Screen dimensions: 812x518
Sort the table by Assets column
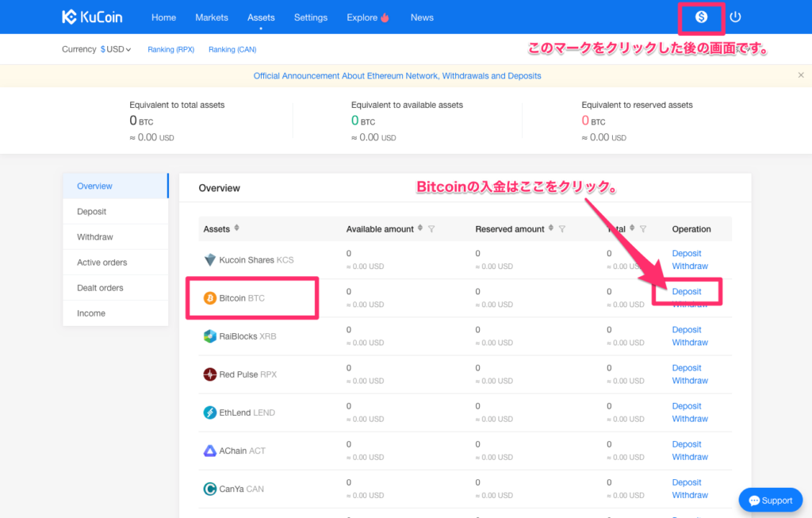(236, 228)
